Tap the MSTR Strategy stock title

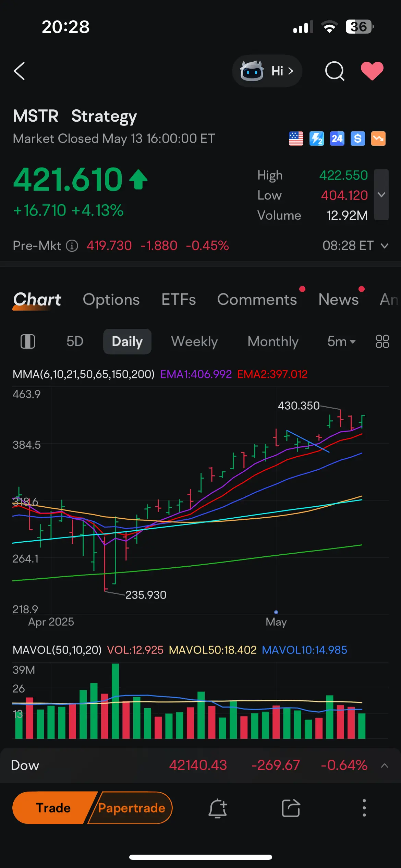[x=75, y=116]
